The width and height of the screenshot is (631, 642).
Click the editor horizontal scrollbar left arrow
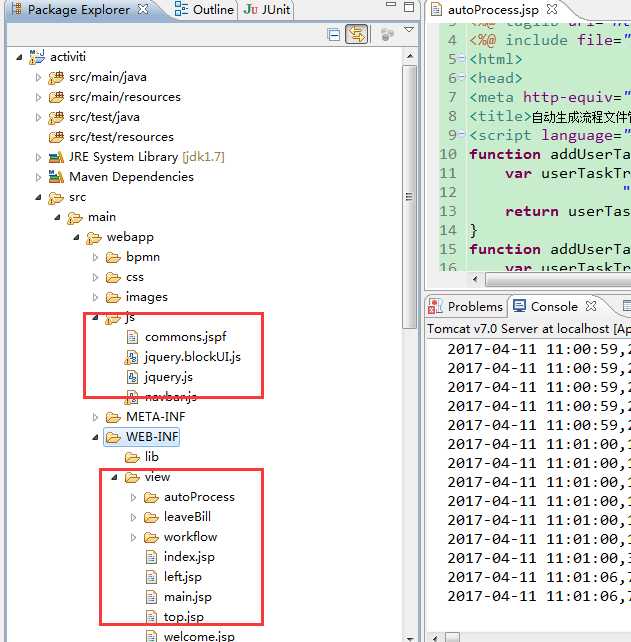pos(475,279)
